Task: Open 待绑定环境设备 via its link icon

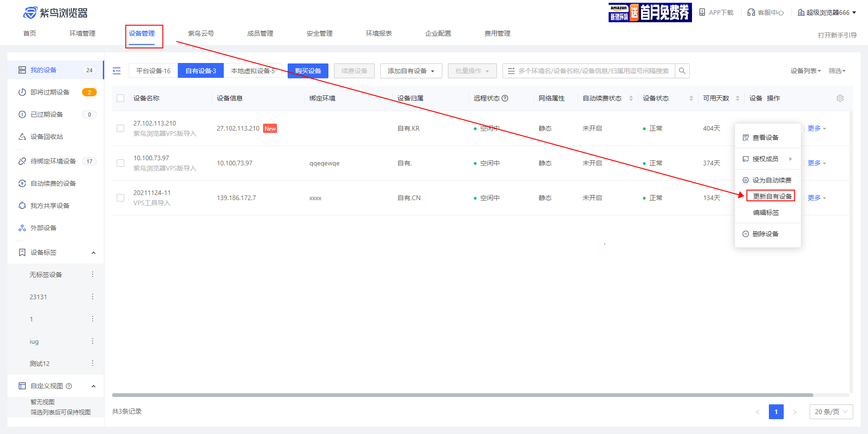Action: (22, 161)
